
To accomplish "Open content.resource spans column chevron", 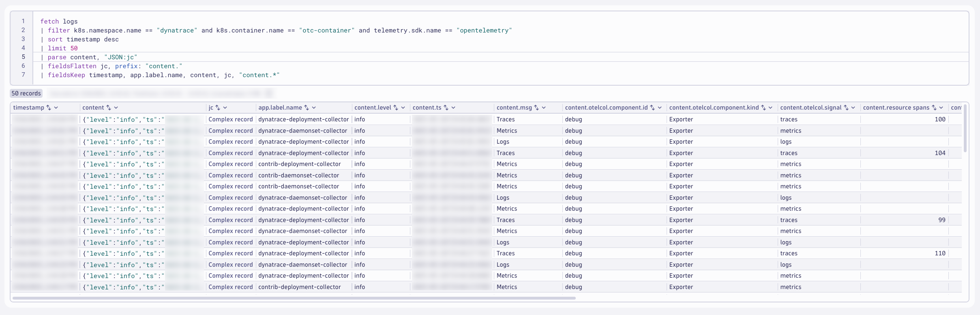I will tap(941, 108).
